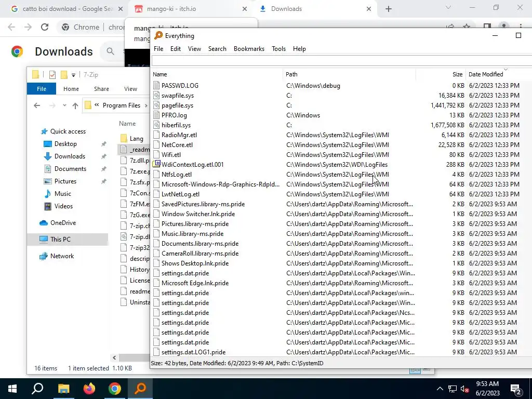Close the Downloads tab in Chrome

369,9
